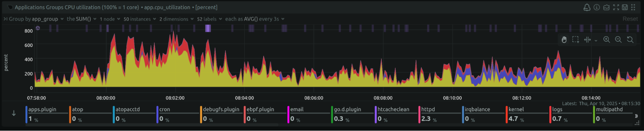Click the bright purple anomaly marker near 08:03

point(208,29)
